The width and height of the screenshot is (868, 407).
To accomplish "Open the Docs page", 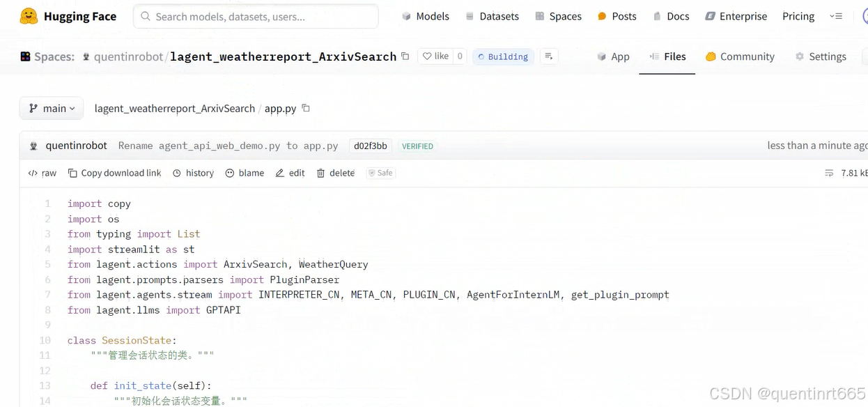I will click(671, 16).
